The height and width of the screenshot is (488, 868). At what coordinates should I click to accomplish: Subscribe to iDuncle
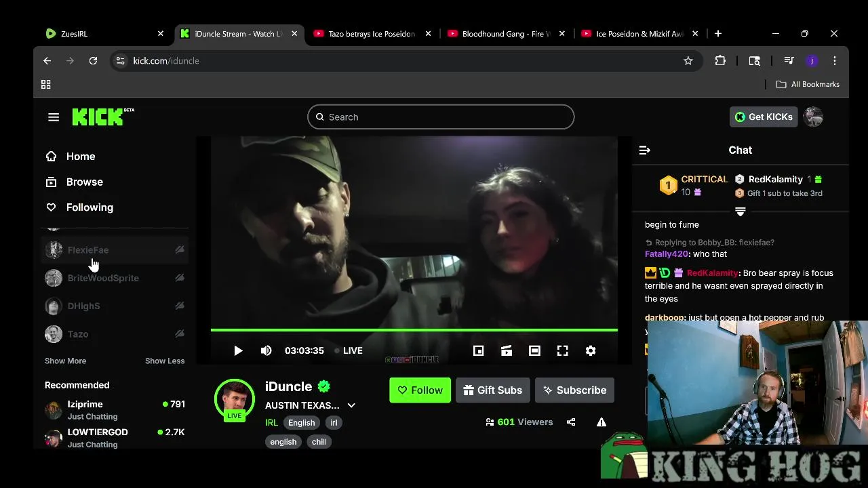574,390
